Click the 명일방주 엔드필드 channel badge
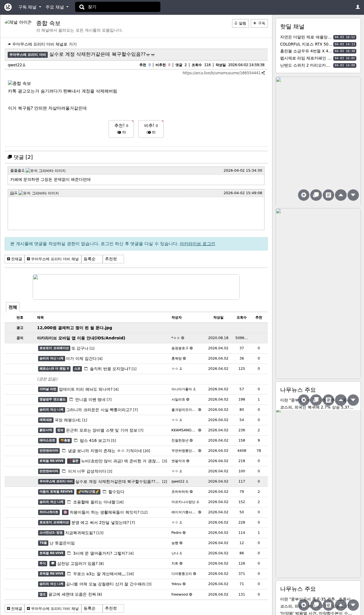The height and width of the screenshot is (615, 364). tap(53, 399)
